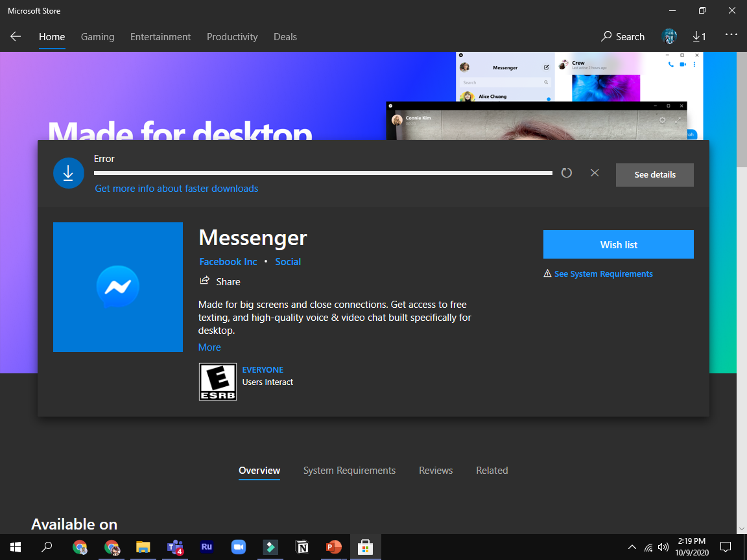
Task: Select the Overview section tab
Action: [259, 471]
